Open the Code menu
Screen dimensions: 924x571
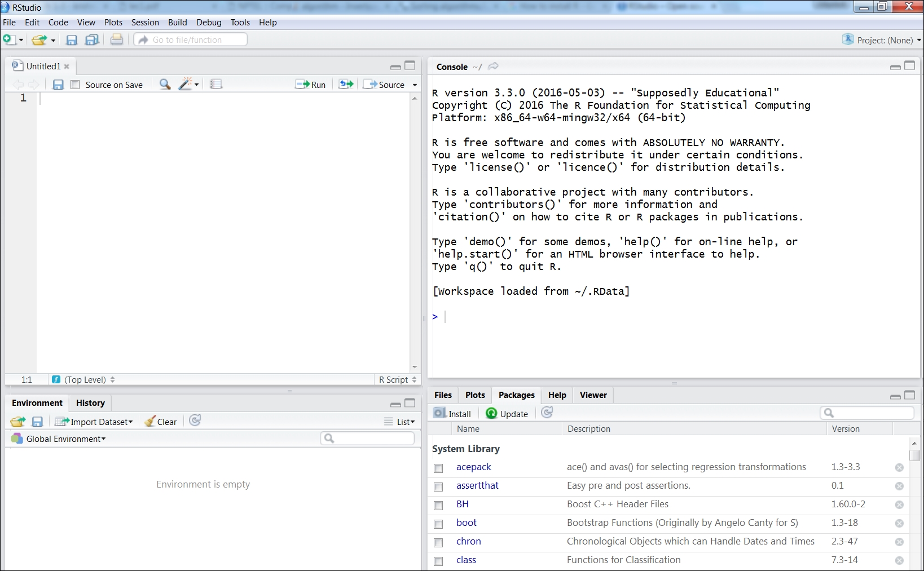point(58,23)
